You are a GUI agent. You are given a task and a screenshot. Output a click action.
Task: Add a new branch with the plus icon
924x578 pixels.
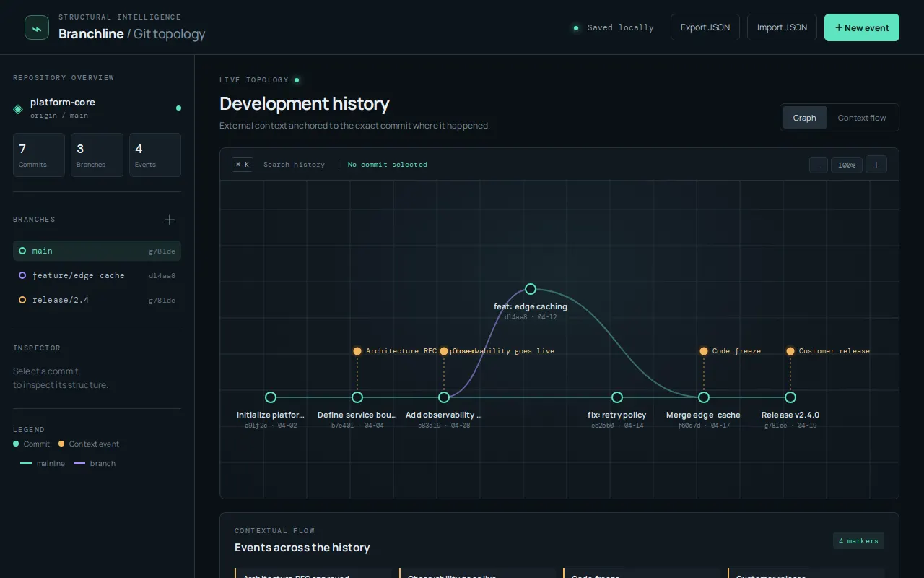click(170, 220)
